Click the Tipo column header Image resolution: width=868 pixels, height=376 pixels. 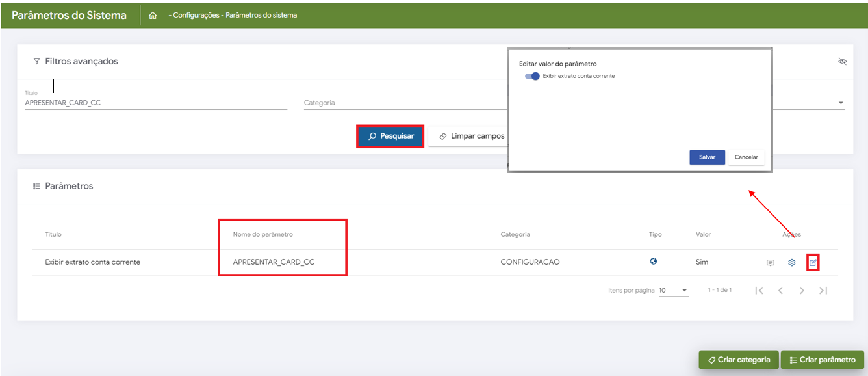[x=656, y=234]
